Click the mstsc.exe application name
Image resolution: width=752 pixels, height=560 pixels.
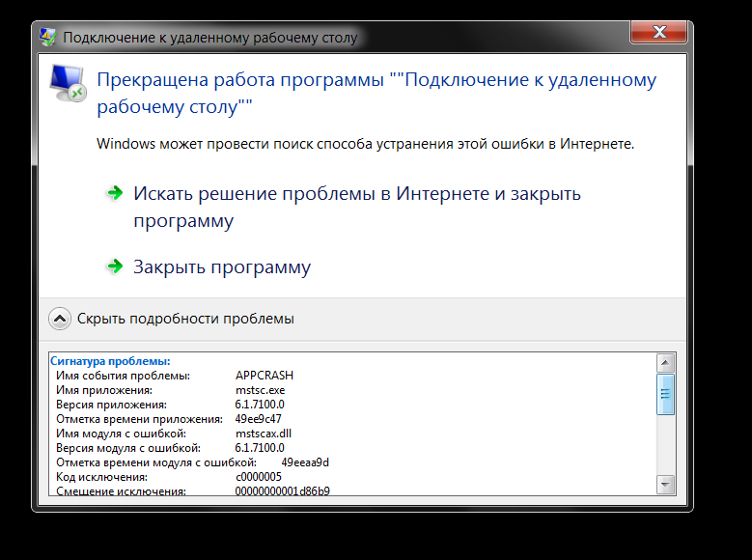[x=260, y=390]
